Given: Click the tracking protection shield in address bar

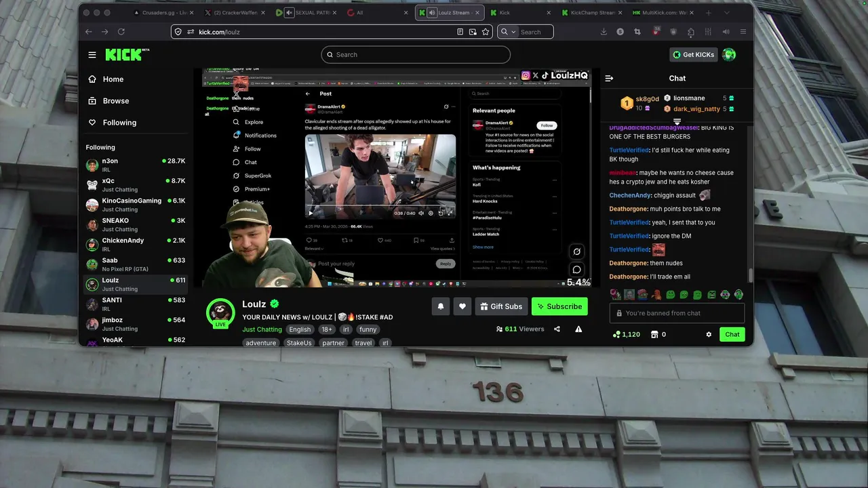Looking at the screenshot, I should click(178, 32).
